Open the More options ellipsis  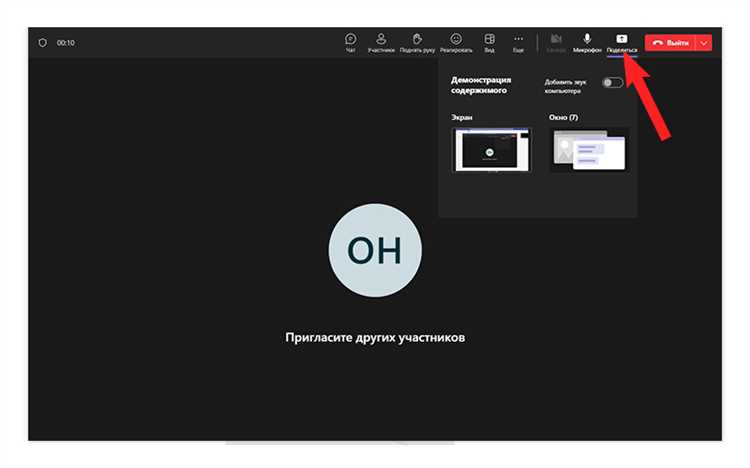tap(518, 42)
